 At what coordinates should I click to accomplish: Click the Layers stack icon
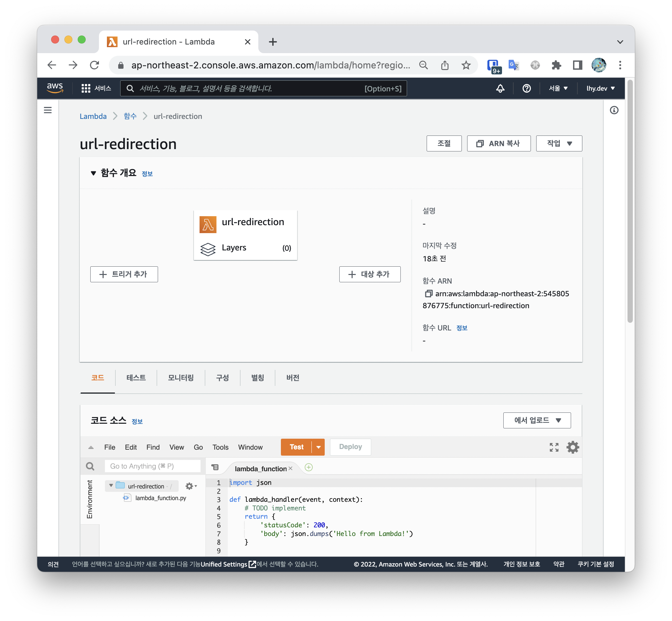pos(208,249)
